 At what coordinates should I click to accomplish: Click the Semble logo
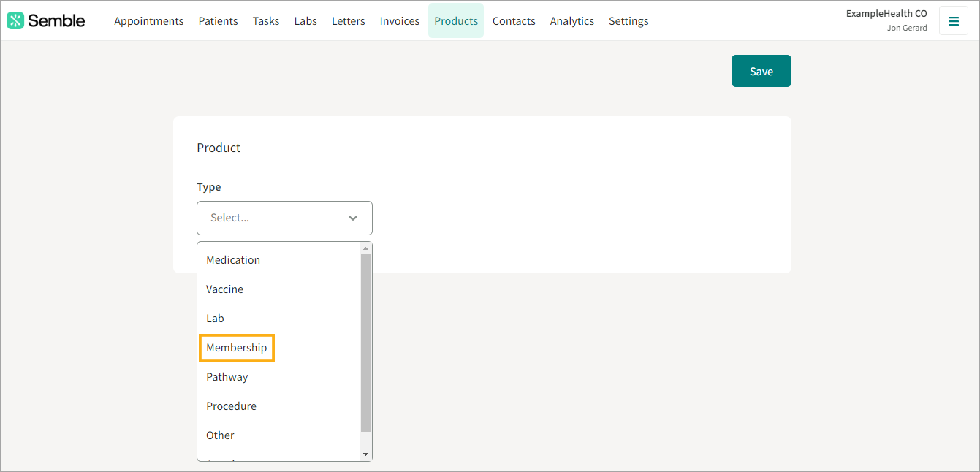pyautogui.click(x=46, y=20)
